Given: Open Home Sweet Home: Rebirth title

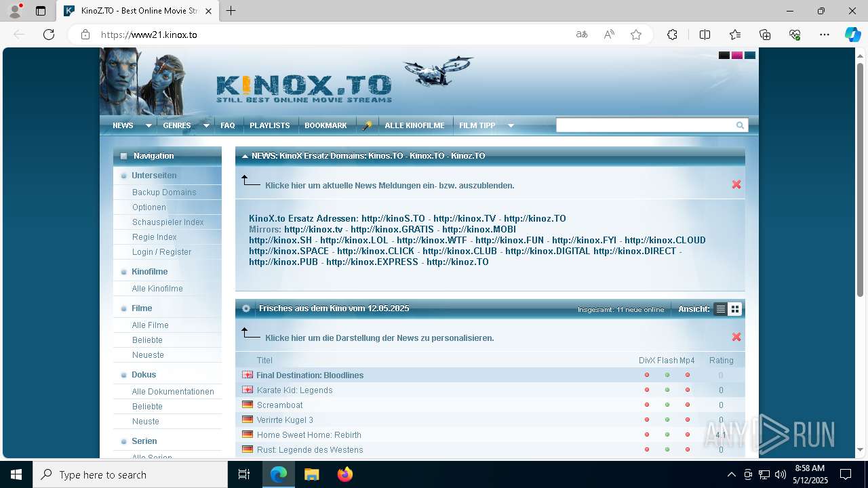Looking at the screenshot, I should click(309, 435).
